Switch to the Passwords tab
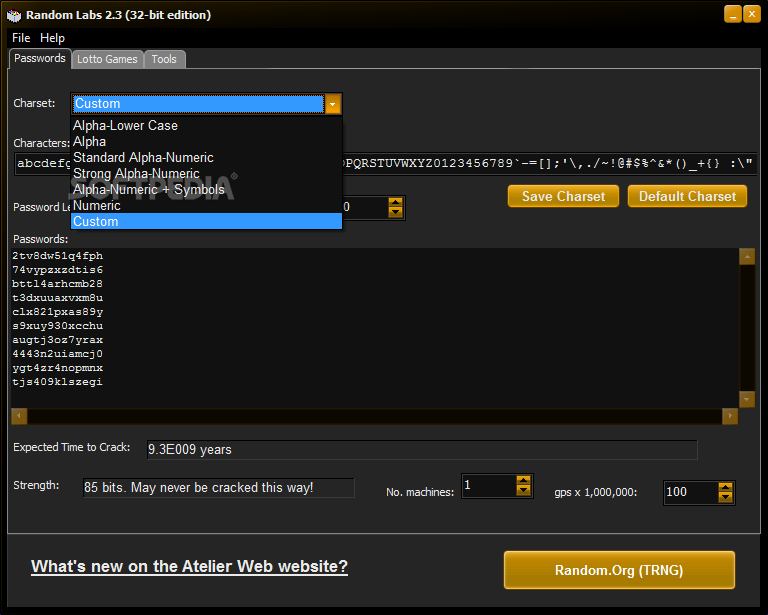The width and height of the screenshot is (768, 615). pos(40,58)
